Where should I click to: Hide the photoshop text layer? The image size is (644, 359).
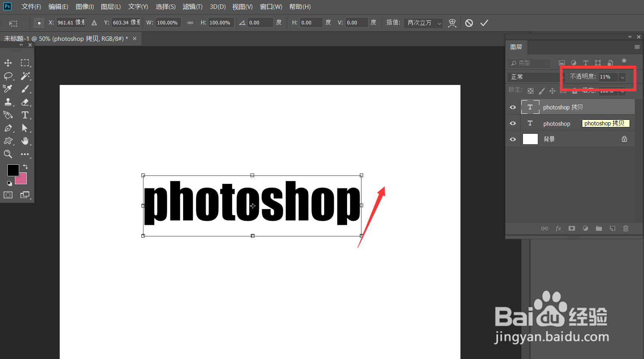(513, 123)
